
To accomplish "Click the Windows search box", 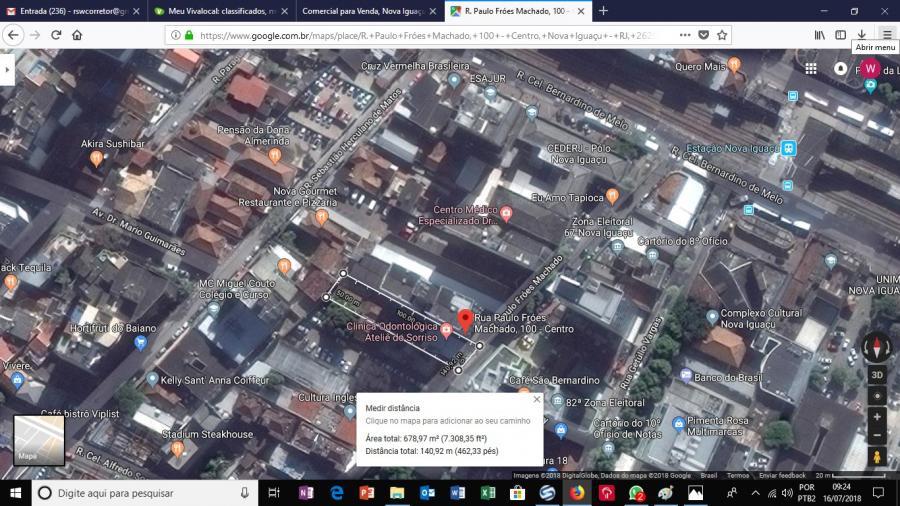I will click(140, 493).
